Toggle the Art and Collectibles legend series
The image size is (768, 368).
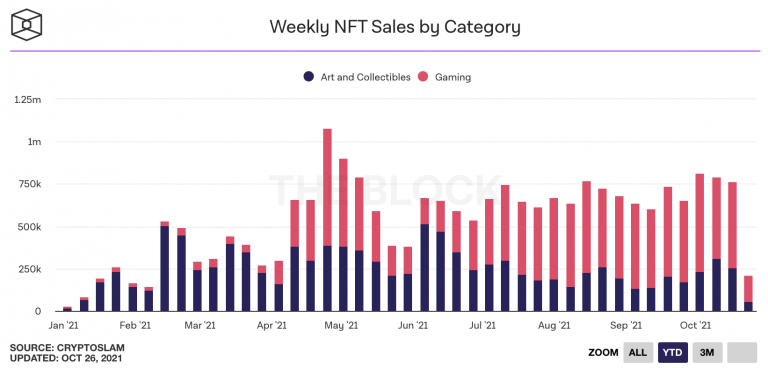click(357, 77)
